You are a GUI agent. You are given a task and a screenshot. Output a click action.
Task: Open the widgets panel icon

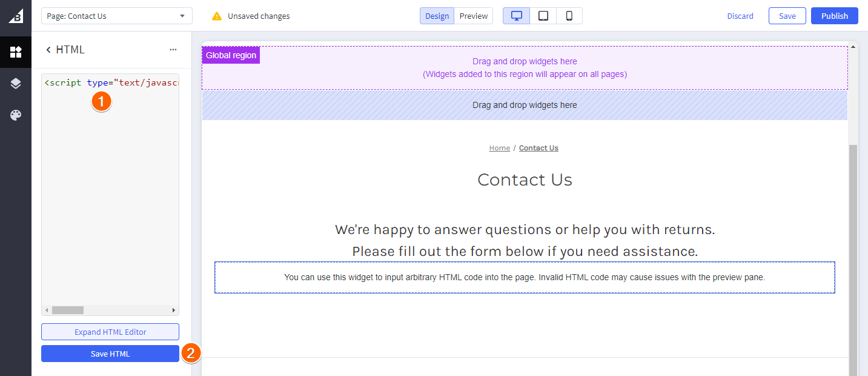pyautogui.click(x=16, y=52)
